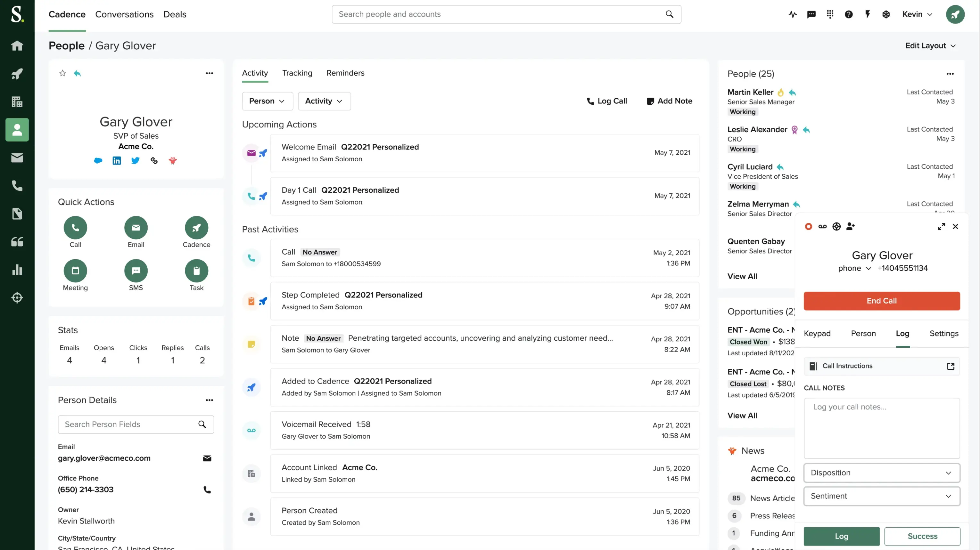Open the crosshair target icon in sidebar
980x550 pixels.
click(x=17, y=298)
